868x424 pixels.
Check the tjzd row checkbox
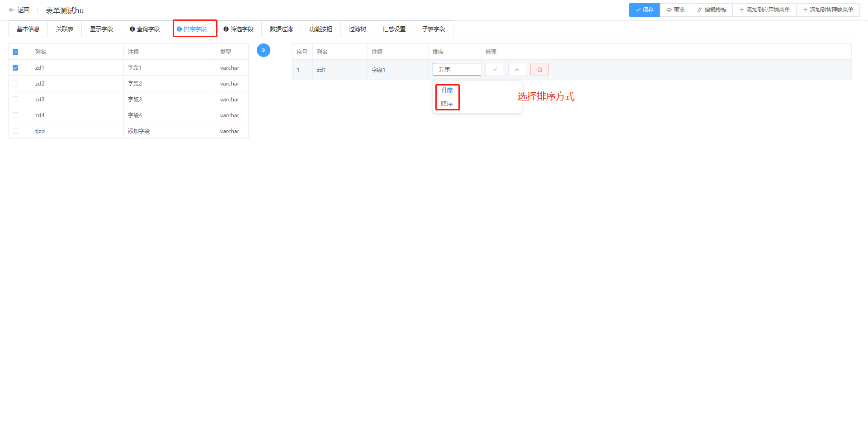pyautogui.click(x=15, y=131)
